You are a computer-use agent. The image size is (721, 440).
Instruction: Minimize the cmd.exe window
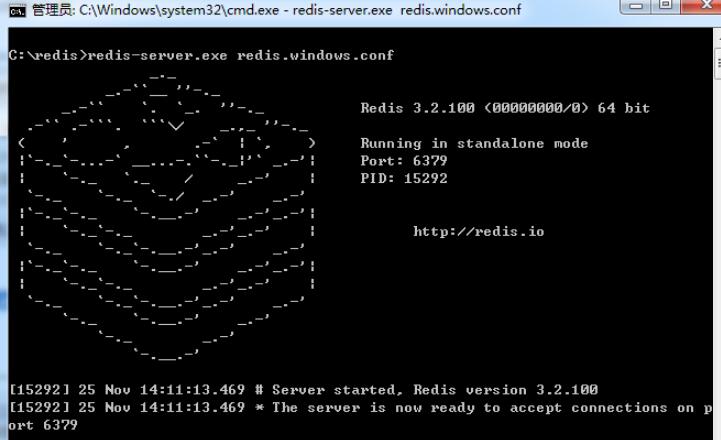click(636, 6)
